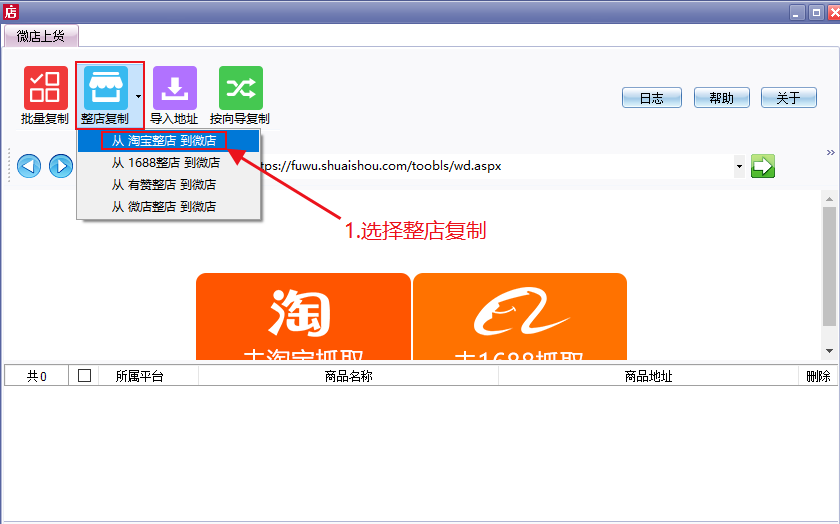Viewport: 840px width, 524px height.
Task: Toggle the select-all checkbox in table header
Action: (84, 376)
